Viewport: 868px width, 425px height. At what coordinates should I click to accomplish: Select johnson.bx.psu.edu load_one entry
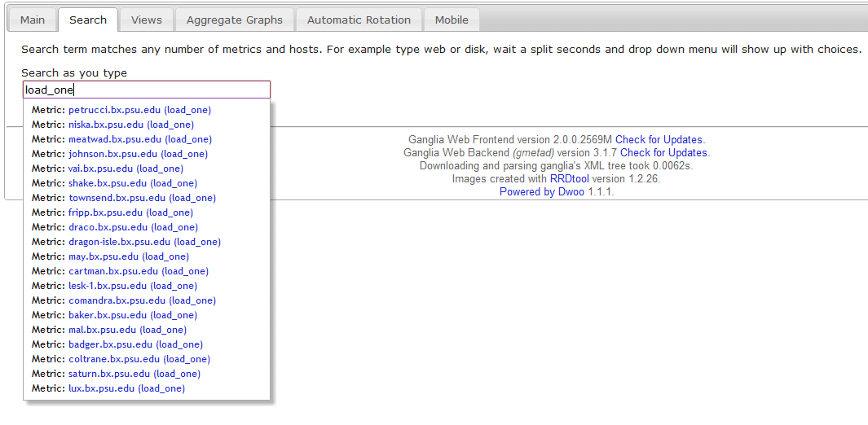138,154
